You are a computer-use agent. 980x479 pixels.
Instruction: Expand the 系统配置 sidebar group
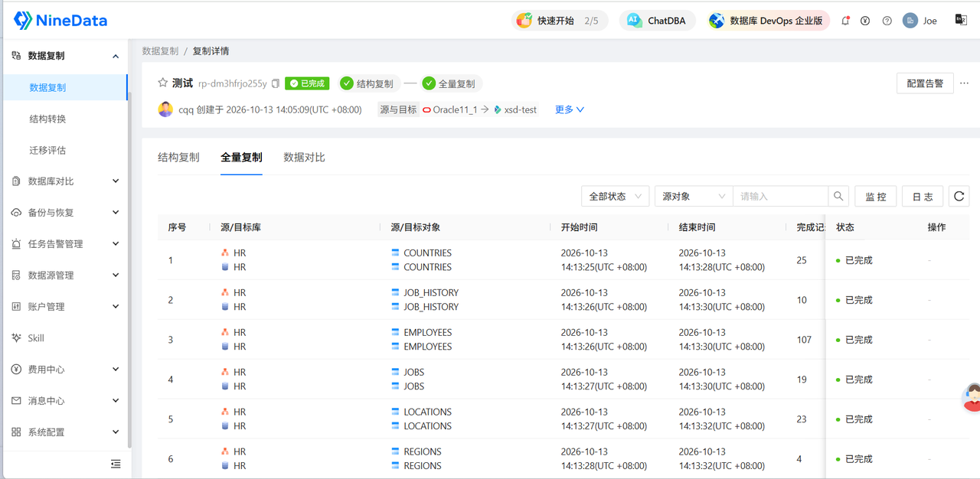116,432
